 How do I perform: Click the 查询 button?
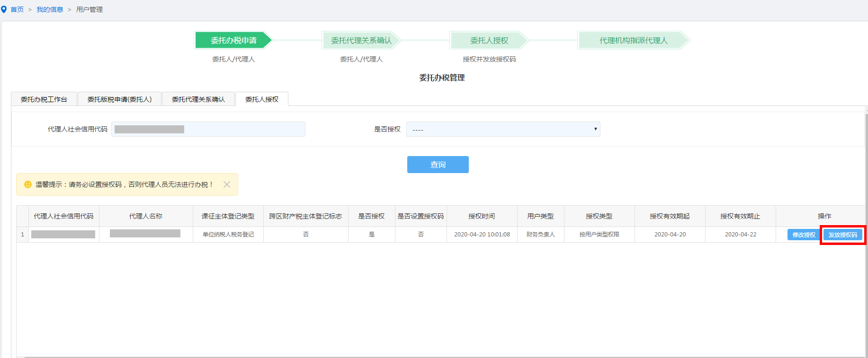click(438, 165)
